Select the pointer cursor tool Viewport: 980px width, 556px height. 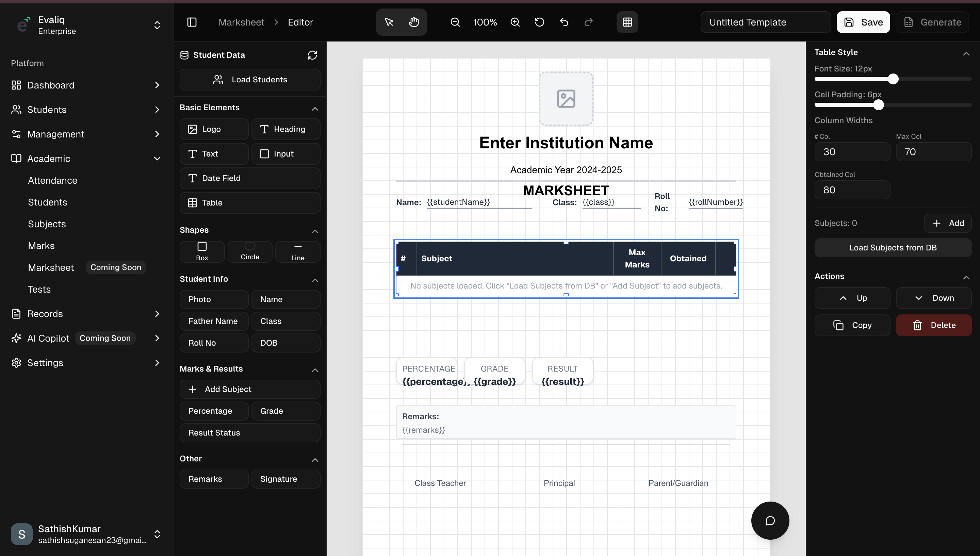tap(389, 22)
